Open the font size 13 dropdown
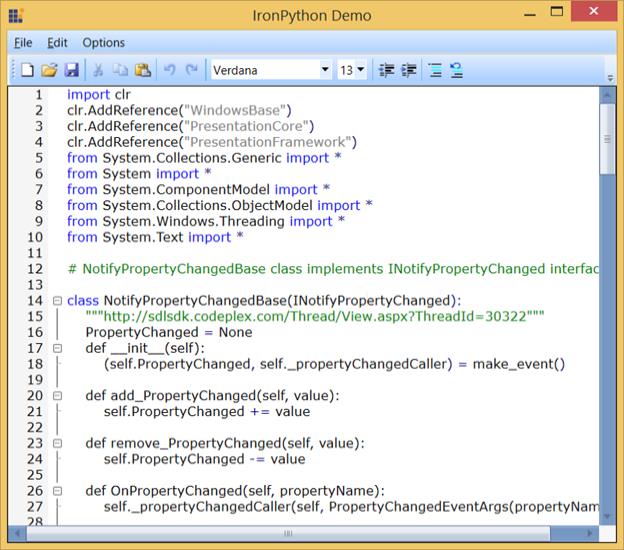This screenshot has height=550, width=624. 361,69
